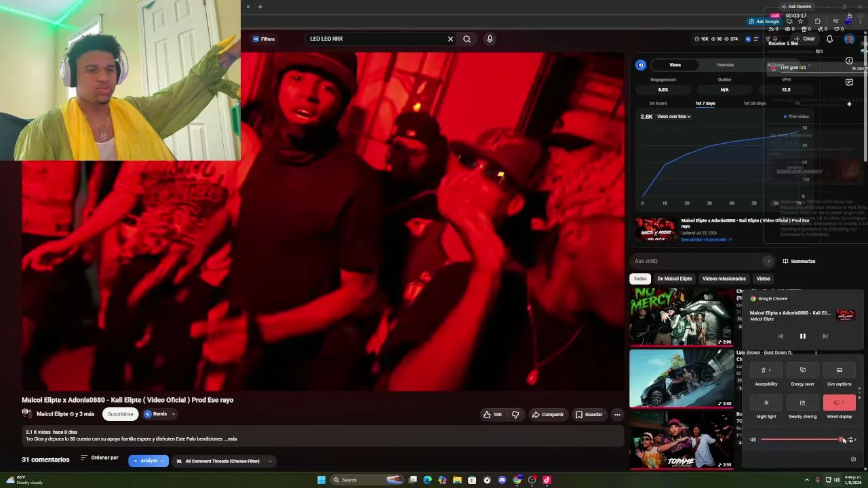868x488 pixels.
Task: Open the sound output selector icon
Action: tap(852, 440)
